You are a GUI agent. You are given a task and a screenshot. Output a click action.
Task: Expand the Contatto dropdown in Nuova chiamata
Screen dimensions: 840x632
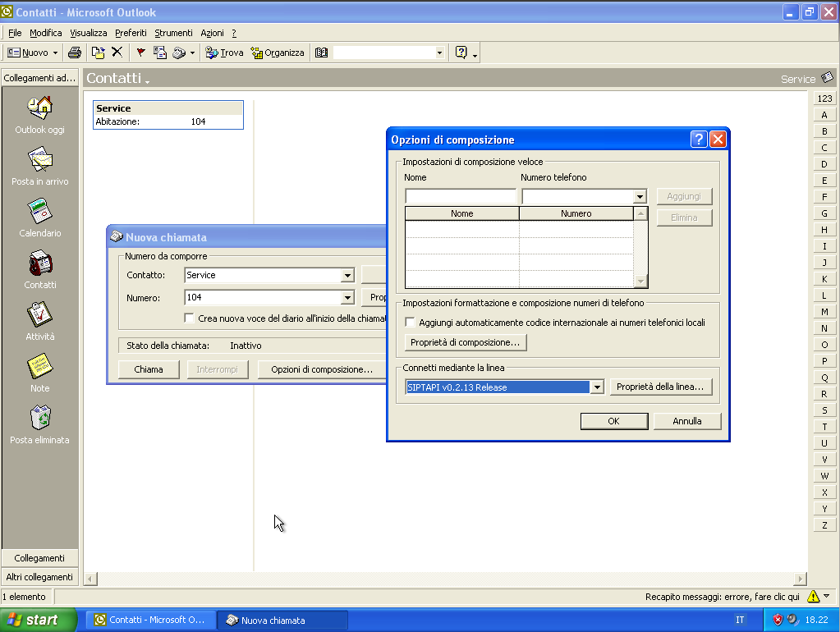point(347,275)
